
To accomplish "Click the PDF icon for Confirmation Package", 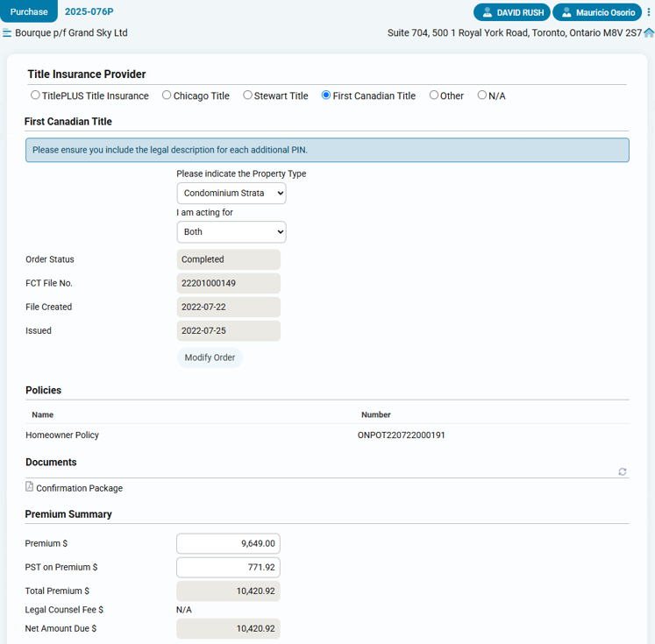I will tap(29, 486).
